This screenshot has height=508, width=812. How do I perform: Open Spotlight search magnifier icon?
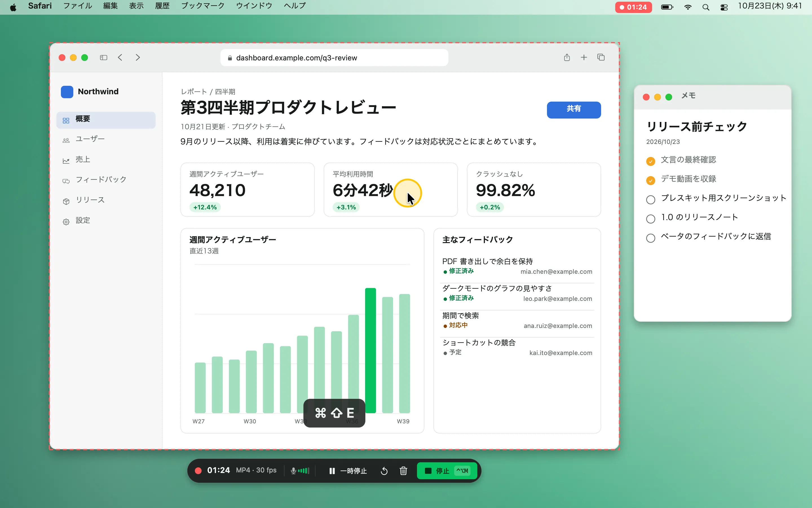tap(706, 7)
